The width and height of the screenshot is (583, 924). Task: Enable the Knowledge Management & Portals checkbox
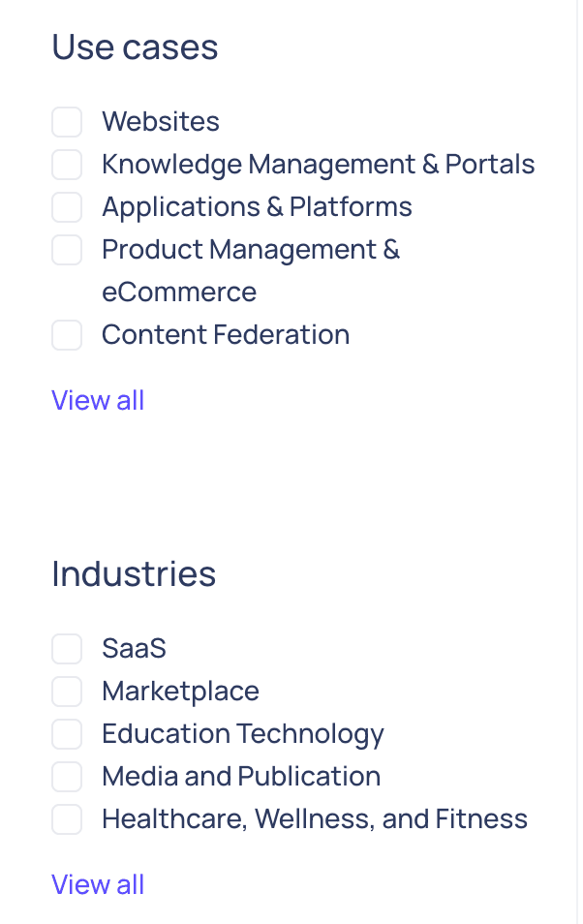click(x=67, y=165)
